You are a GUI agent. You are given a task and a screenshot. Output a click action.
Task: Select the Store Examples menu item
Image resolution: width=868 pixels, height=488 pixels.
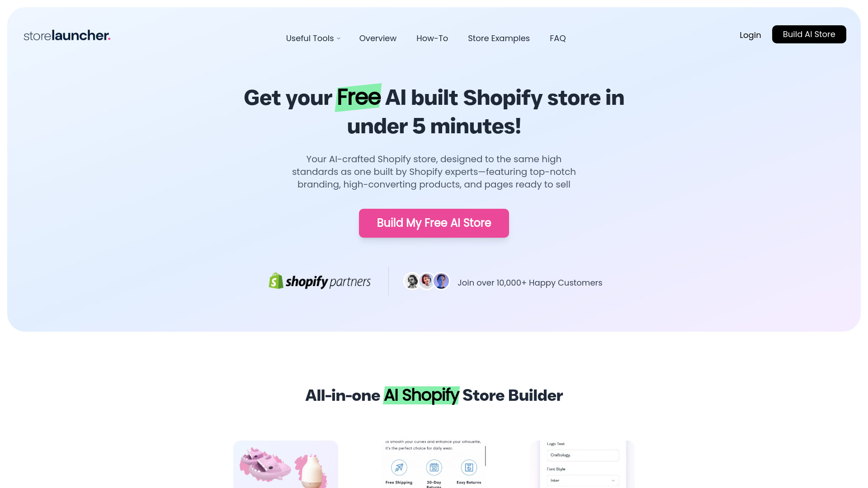click(498, 38)
